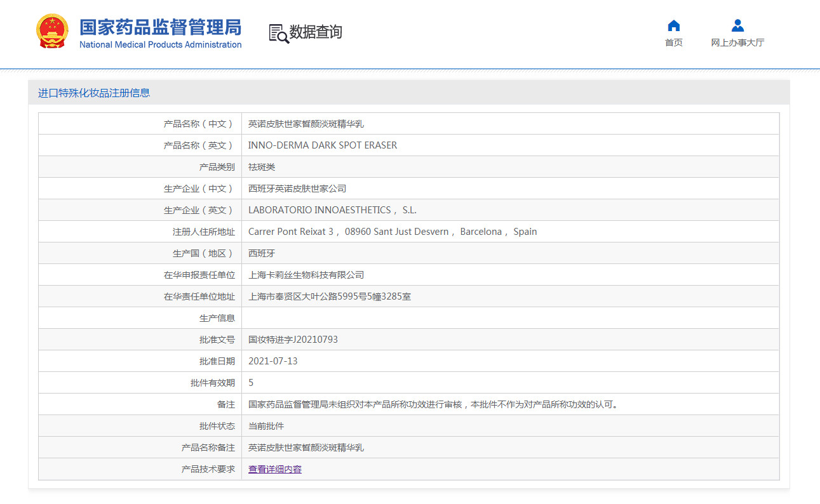Click the 生产企业（中文） label cell

(140, 189)
